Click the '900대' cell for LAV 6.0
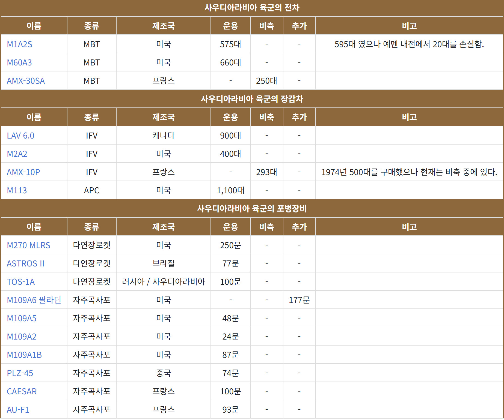The image size is (504, 420). (x=230, y=136)
